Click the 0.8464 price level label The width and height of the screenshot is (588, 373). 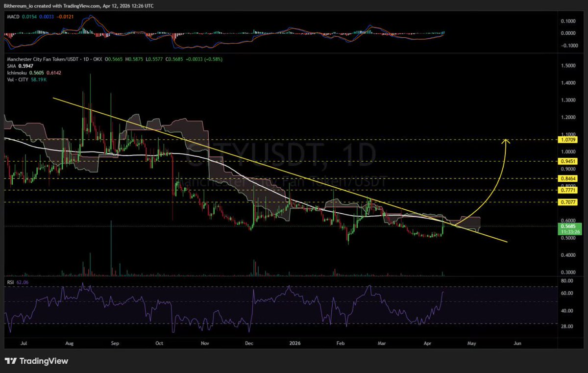click(x=568, y=179)
